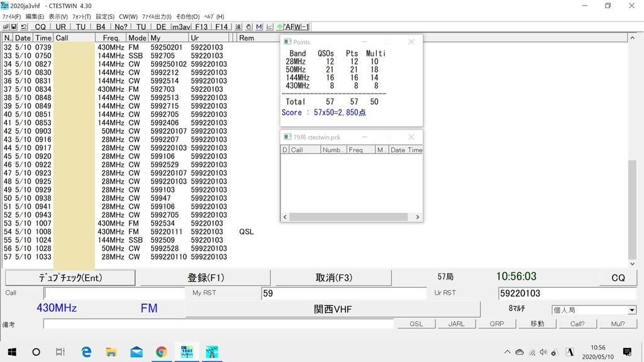Viewport: 644px width, 362px height.
Task: Click the My RST input field
Action: (x=344, y=293)
